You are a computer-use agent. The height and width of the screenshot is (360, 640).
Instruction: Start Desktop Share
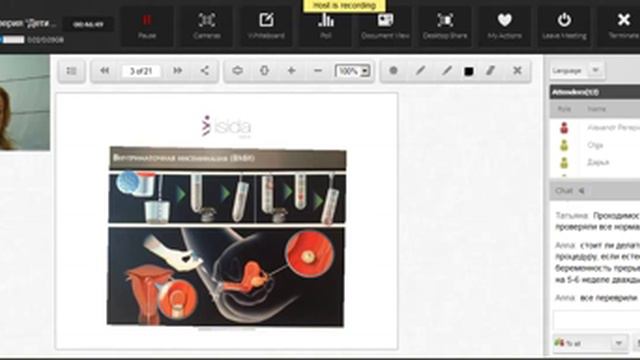[445, 26]
